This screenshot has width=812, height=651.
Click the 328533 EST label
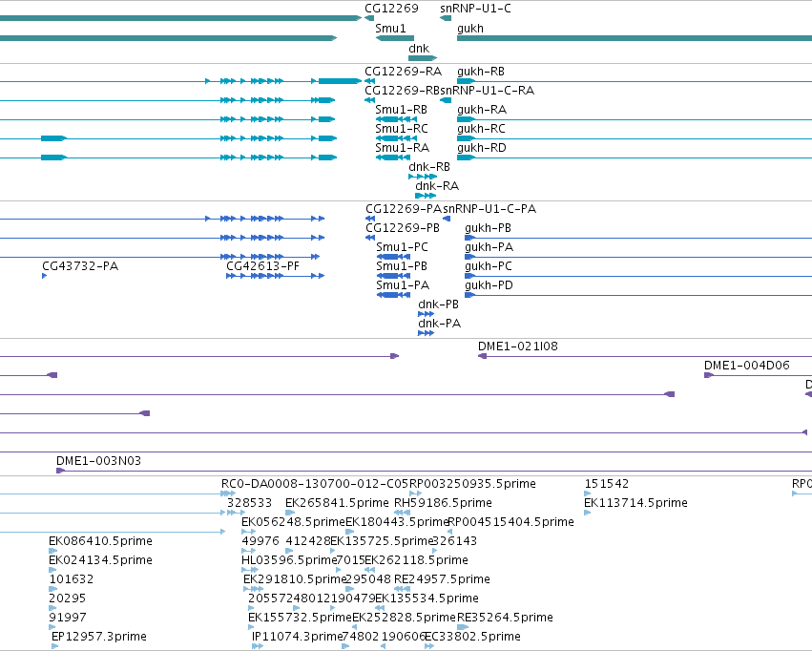pos(249,503)
